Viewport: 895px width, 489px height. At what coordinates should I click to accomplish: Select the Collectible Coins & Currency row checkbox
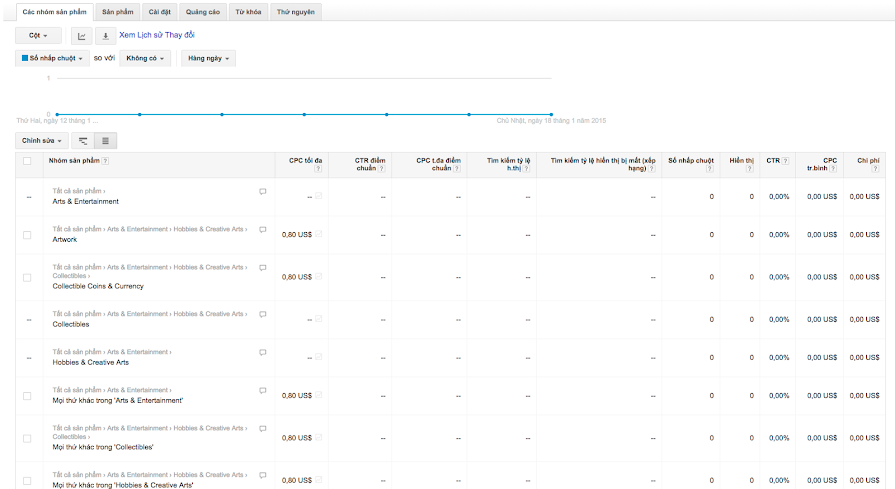[27, 277]
